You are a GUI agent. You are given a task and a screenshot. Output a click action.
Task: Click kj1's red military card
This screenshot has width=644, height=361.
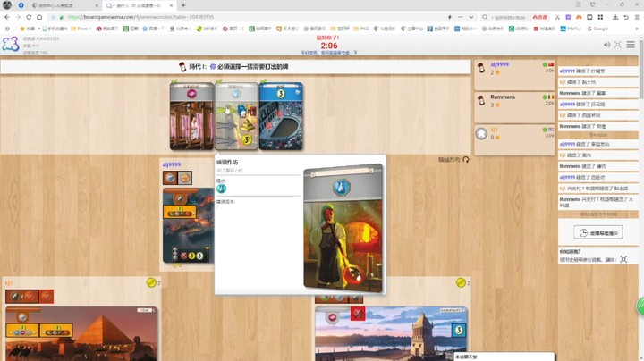(x=46, y=296)
